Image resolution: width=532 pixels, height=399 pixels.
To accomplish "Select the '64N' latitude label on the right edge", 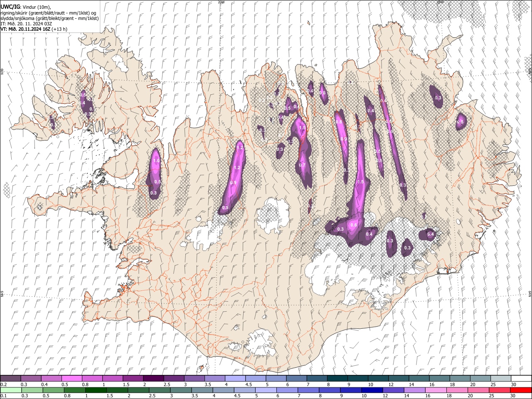I will (530, 293).
